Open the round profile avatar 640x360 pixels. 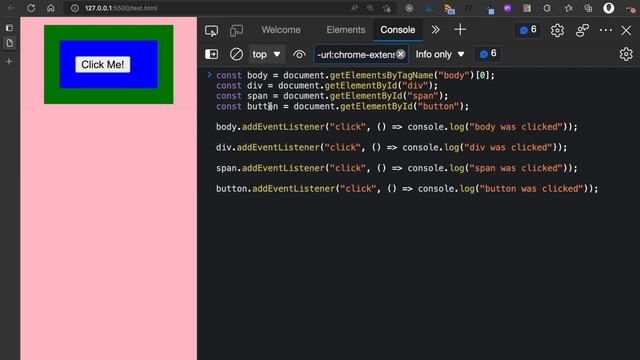click(609, 8)
